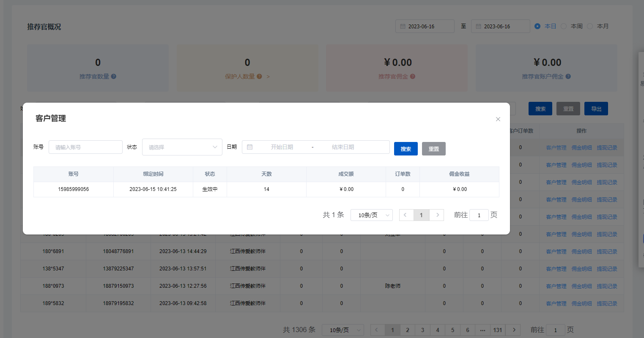The image size is (644, 338).
Task: Click the 账号 input field in dialog
Action: (85, 147)
